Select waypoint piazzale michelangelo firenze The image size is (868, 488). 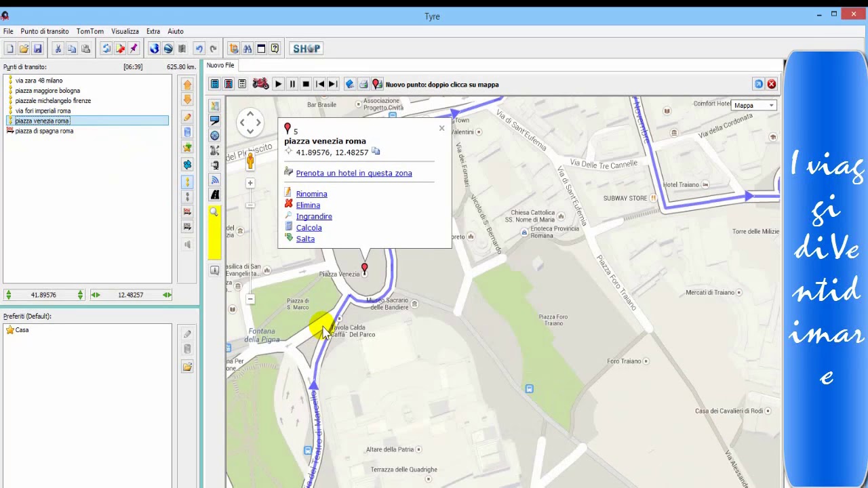coord(53,100)
